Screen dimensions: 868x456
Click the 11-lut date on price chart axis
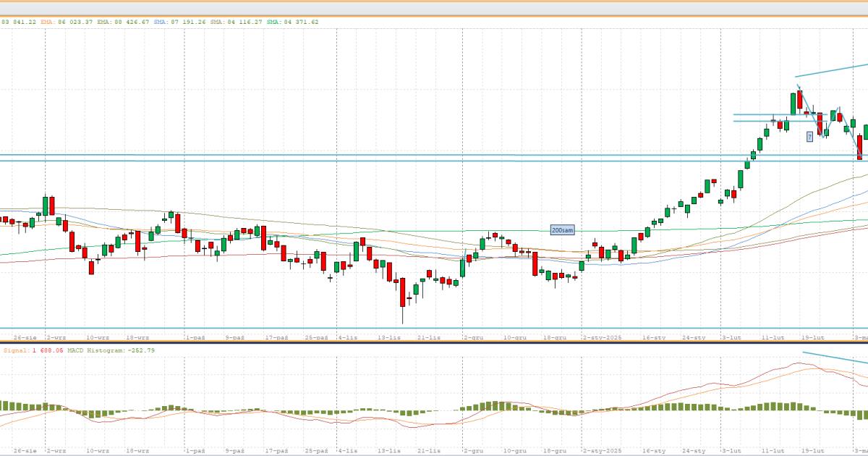773,337
